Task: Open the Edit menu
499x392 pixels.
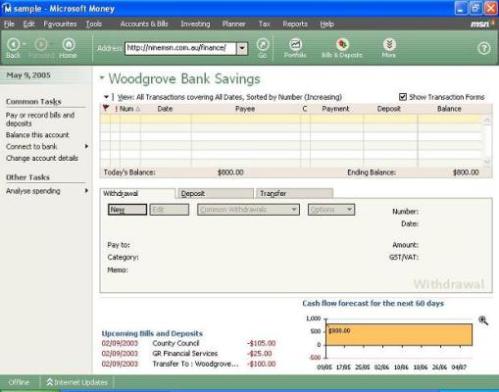Action: pyautogui.click(x=29, y=24)
